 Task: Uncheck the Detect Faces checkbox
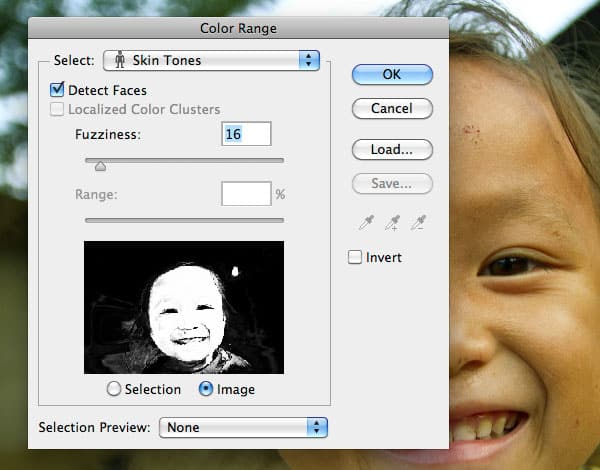pyautogui.click(x=57, y=90)
